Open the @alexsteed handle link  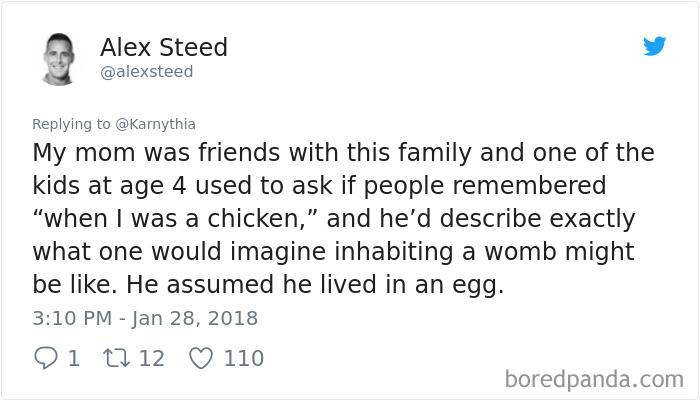147,72
